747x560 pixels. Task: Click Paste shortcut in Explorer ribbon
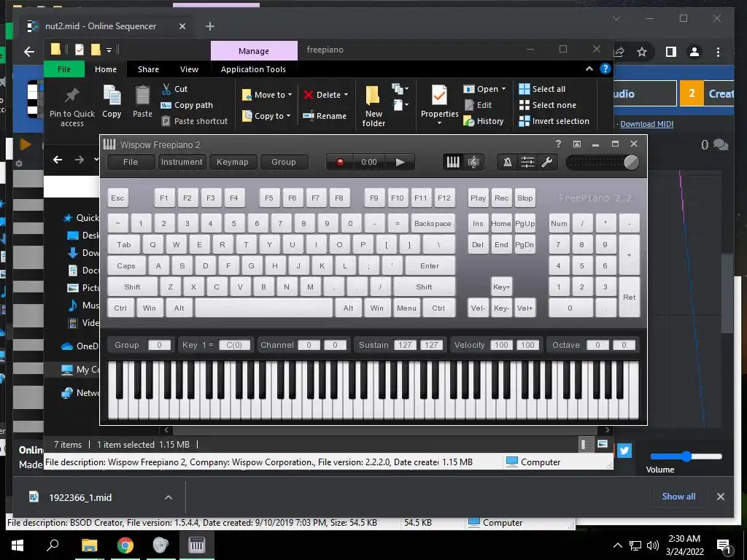click(194, 121)
